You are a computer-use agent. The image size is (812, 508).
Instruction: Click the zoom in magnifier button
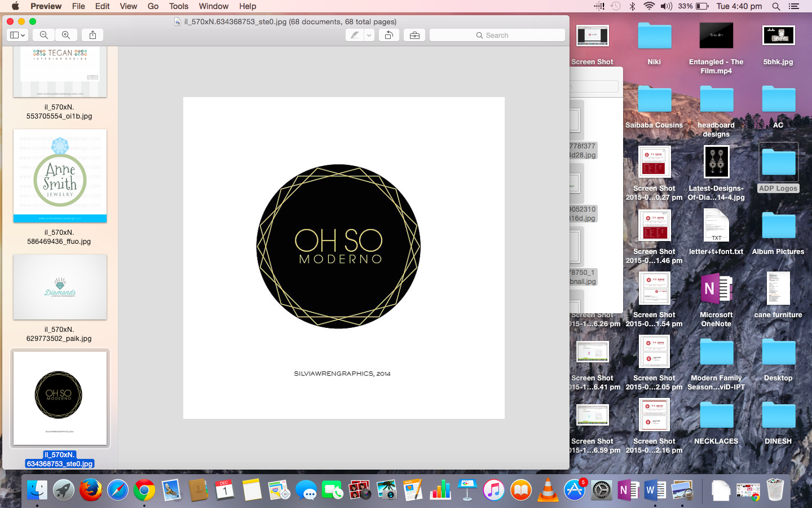pos(66,35)
